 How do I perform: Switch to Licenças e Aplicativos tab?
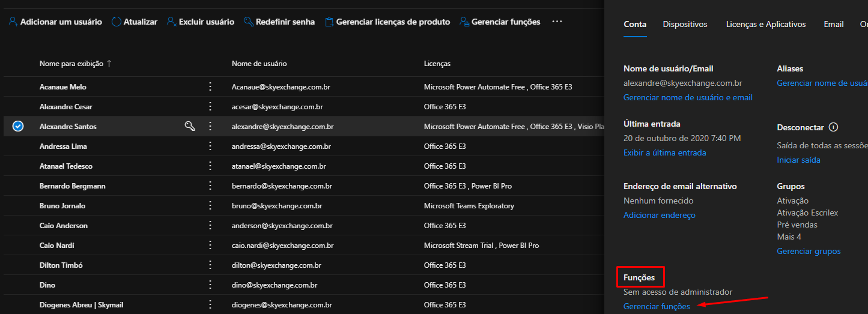pos(766,25)
